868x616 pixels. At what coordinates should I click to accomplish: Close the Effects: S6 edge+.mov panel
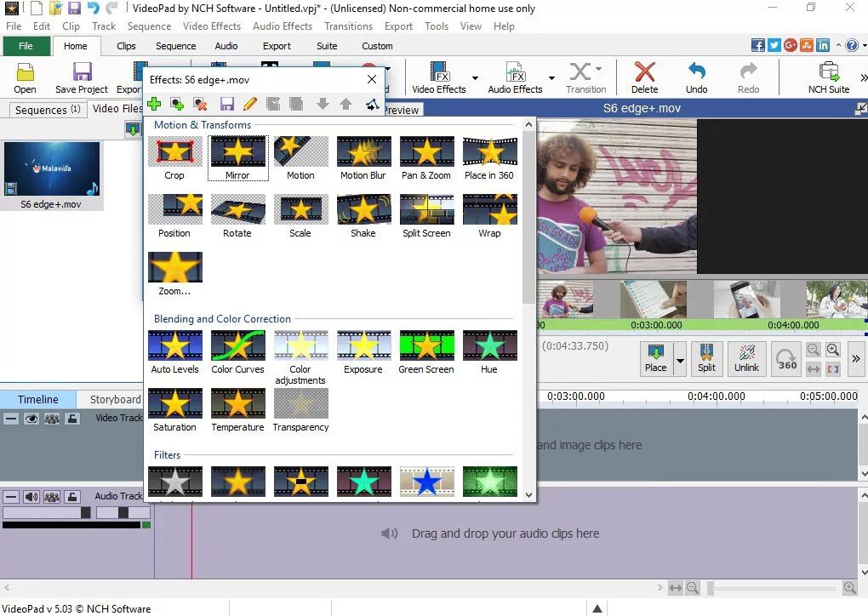[x=372, y=79]
